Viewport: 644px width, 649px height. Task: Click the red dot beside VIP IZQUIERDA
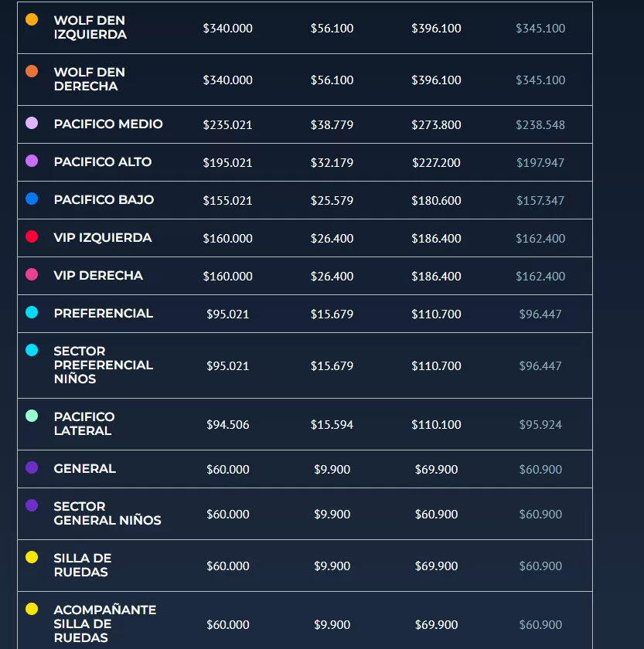click(32, 237)
